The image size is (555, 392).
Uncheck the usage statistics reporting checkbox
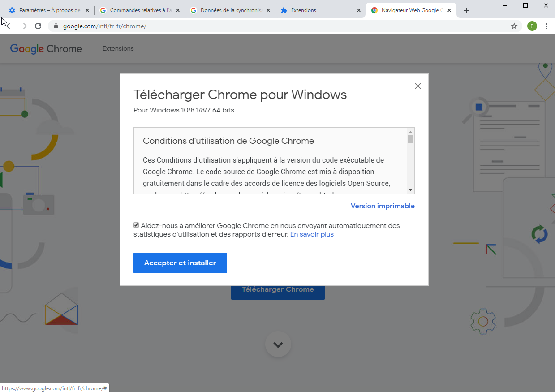tap(136, 225)
